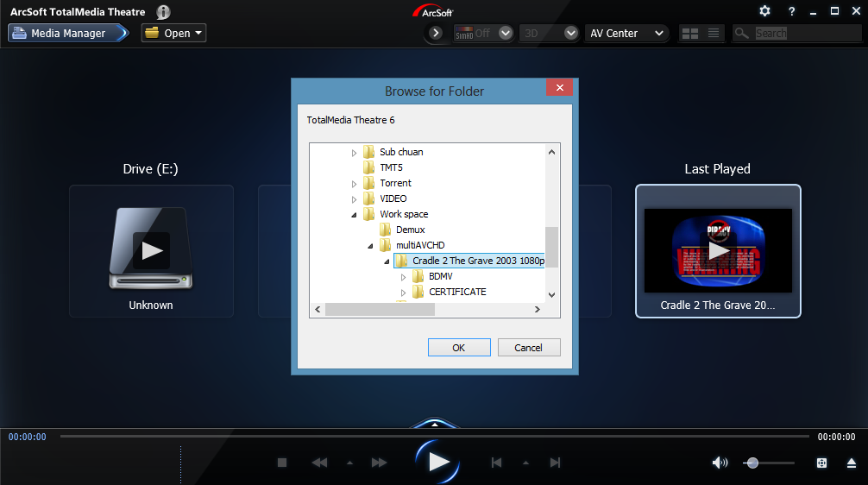Expand the Sub chuan folder

click(x=354, y=153)
